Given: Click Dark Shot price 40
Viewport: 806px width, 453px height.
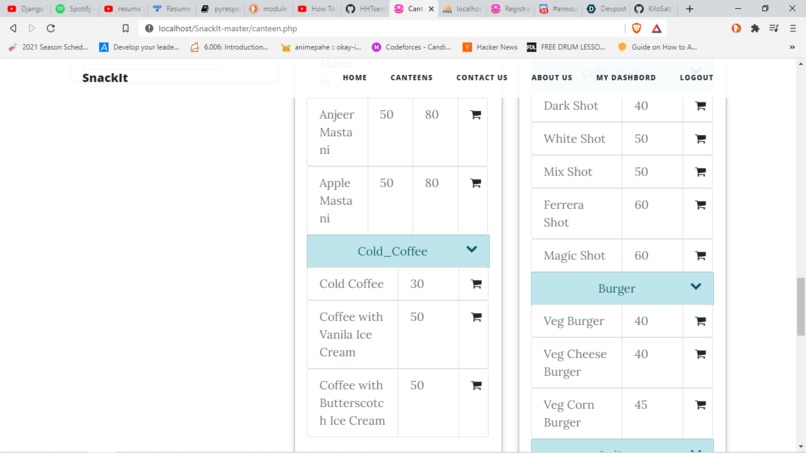Looking at the screenshot, I should click(x=641, y=105).
